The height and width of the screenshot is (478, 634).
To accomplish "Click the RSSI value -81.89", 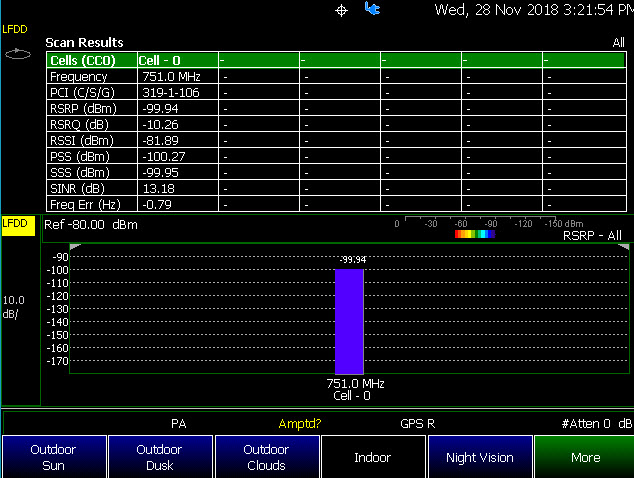I will [160, 140].
